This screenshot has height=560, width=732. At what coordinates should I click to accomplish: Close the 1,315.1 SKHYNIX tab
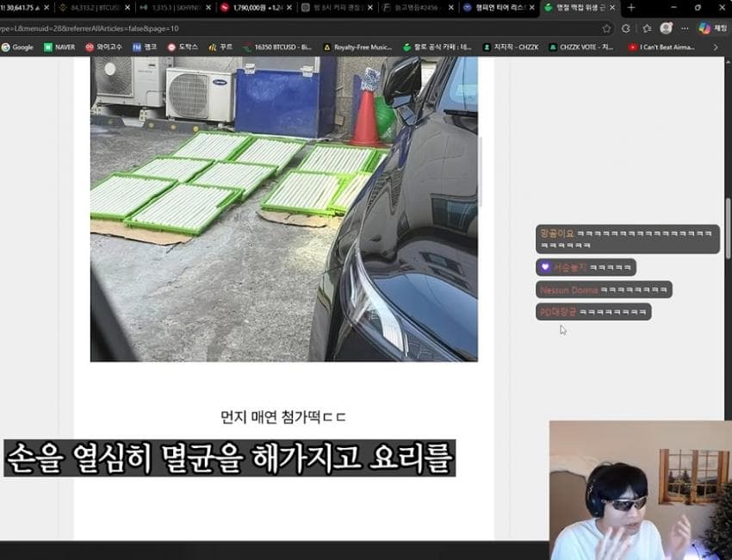(x=208, y=8)
